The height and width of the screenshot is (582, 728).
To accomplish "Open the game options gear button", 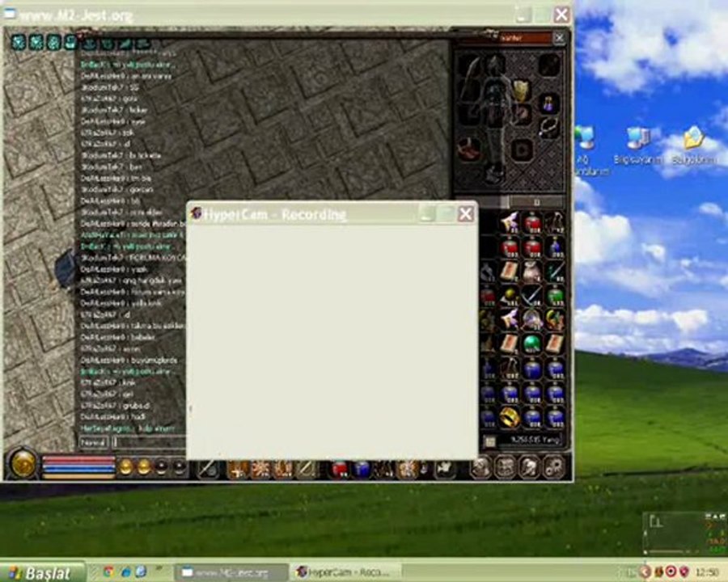I will [553, 467].
